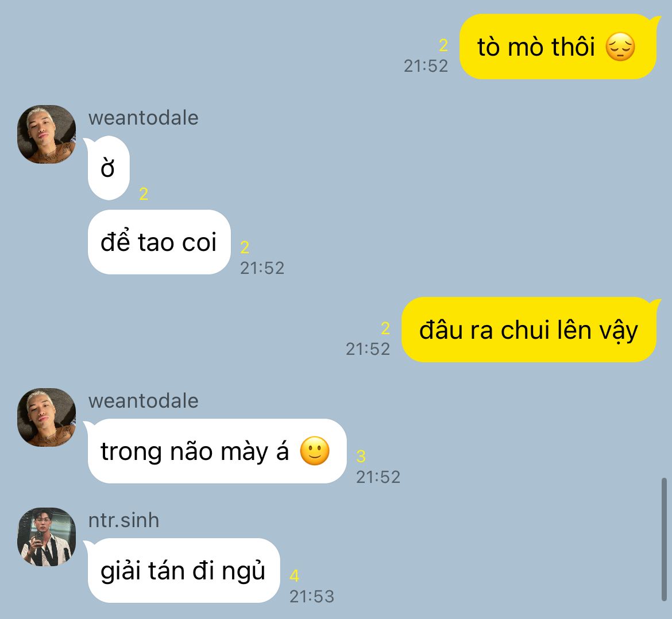The image size is (672, 619).
Task: Tap weantodale's avatar beside 'trong não mày á'
Action: [x=47, y=417]
